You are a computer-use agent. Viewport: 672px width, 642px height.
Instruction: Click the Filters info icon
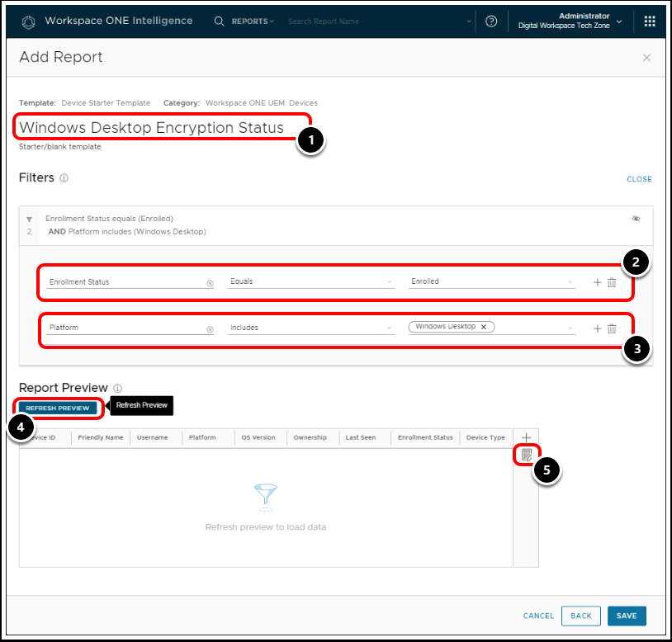pos(64,178)
